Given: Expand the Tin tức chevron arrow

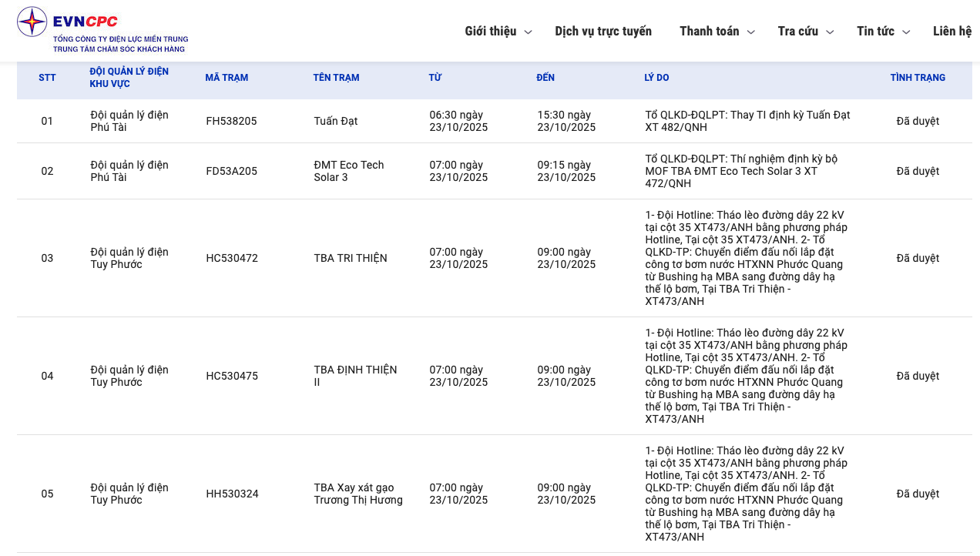Looking at the screenshot, I should 906,32.
